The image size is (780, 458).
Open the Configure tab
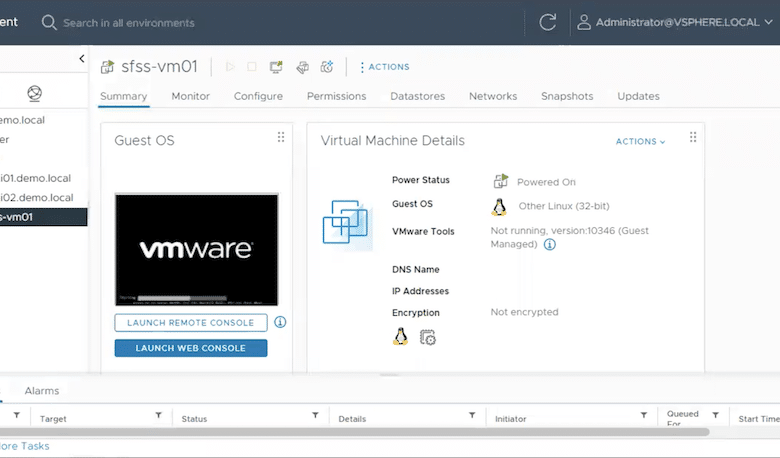point(258,96)
